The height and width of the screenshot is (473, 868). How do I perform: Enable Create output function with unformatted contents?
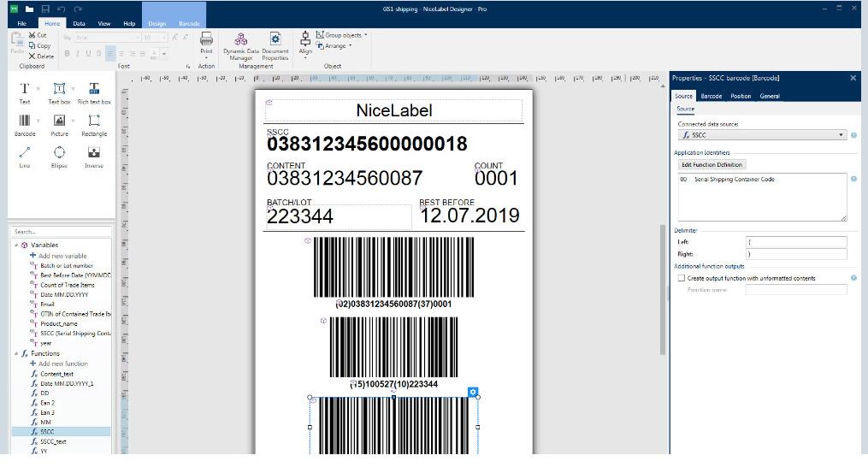pyautogui.click(x=682, y=278)
